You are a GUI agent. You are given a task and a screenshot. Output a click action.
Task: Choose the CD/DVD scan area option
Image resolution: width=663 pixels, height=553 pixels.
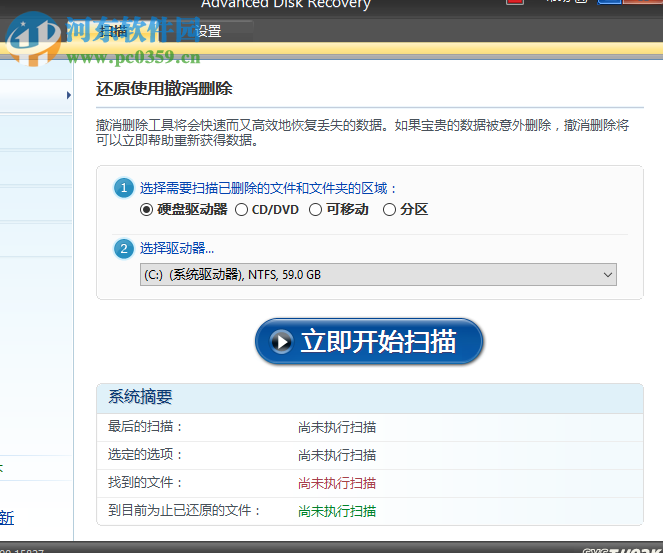coord(242,210)
